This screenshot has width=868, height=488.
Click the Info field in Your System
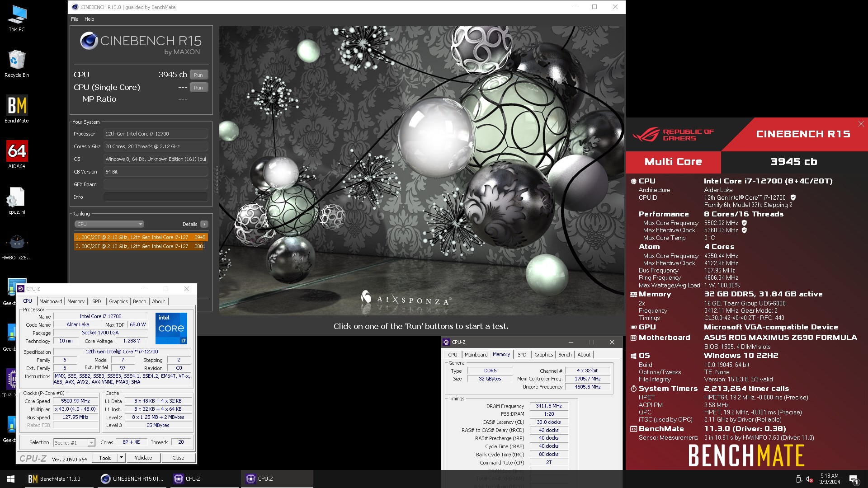(x=156, y=197)
